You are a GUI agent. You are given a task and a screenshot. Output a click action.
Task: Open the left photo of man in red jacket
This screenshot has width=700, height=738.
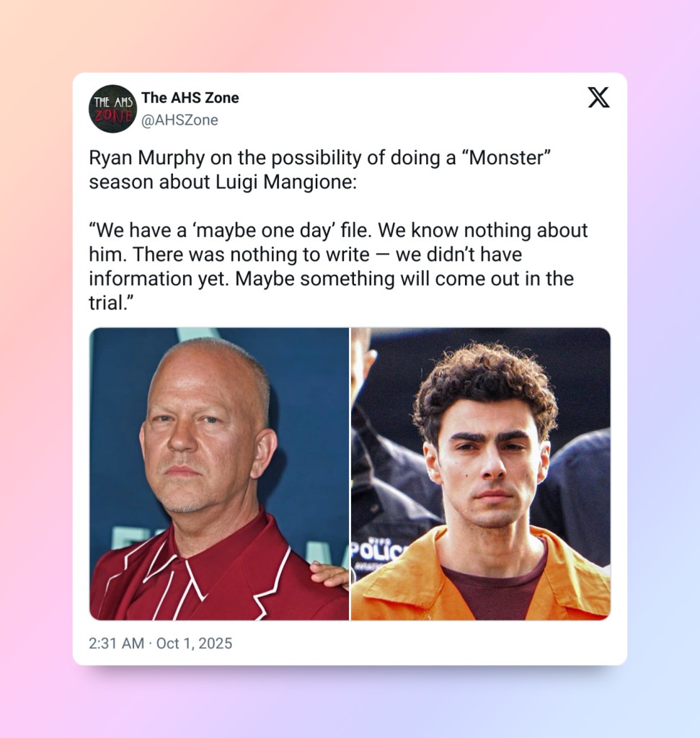219,474
